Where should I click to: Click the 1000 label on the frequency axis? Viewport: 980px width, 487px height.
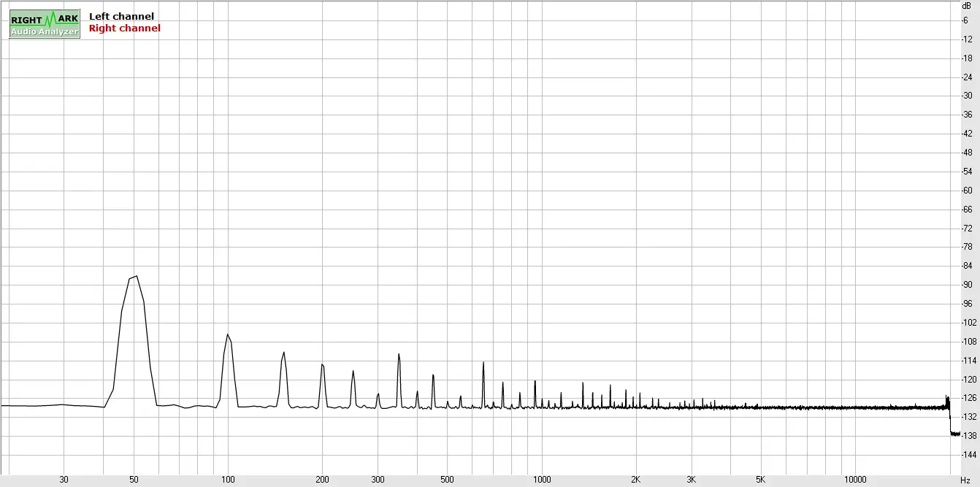coord(542,480)
